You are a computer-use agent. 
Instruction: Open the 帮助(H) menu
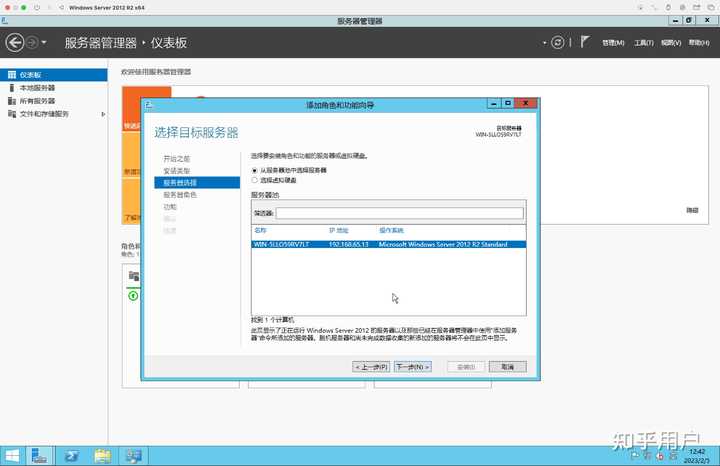click(699, 43)
